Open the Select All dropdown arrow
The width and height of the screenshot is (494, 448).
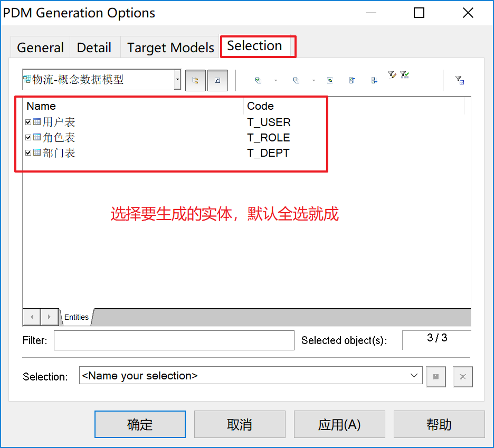pos(275,80)
